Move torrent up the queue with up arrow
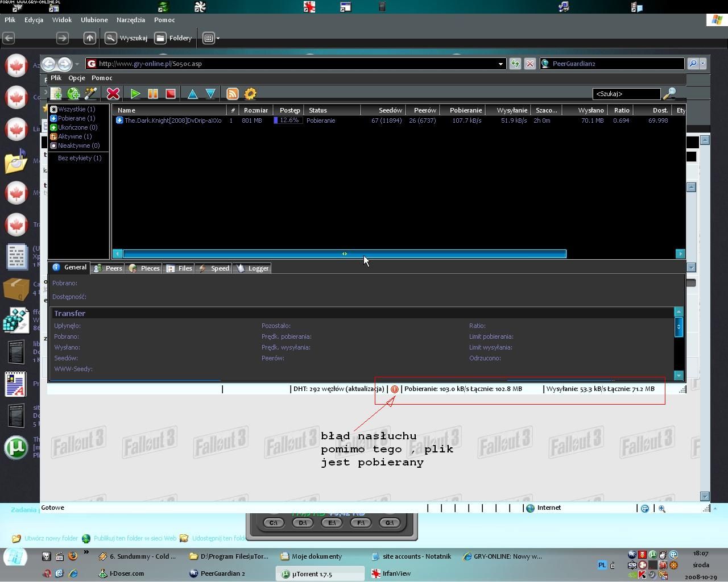This screenshot has height=582, width=728. click(193, 94)
